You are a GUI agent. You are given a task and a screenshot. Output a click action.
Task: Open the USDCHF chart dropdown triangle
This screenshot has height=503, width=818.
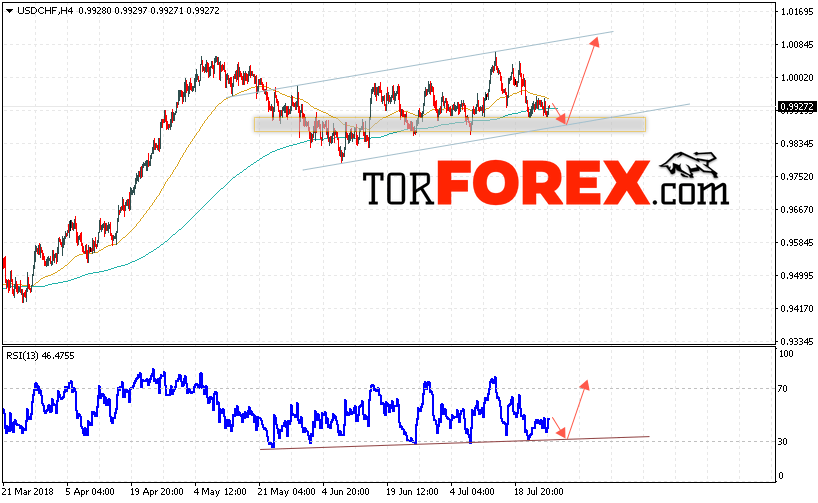point(9,11)
